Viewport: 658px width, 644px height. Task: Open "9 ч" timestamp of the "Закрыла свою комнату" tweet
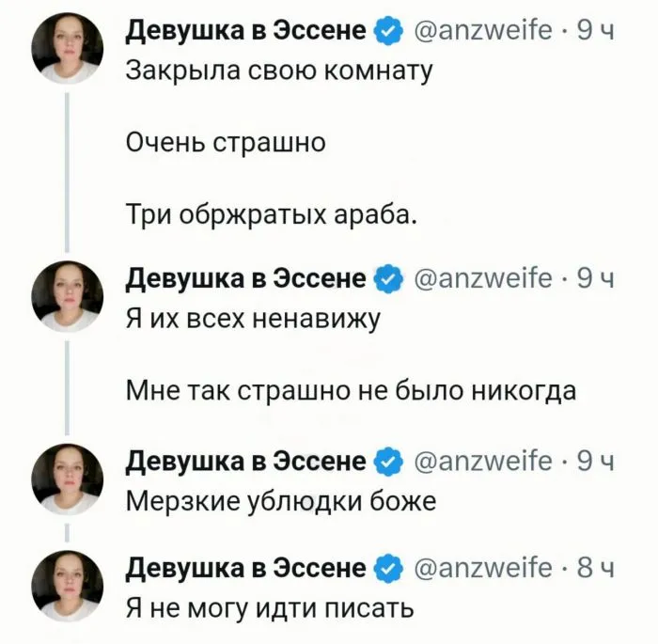594,32
